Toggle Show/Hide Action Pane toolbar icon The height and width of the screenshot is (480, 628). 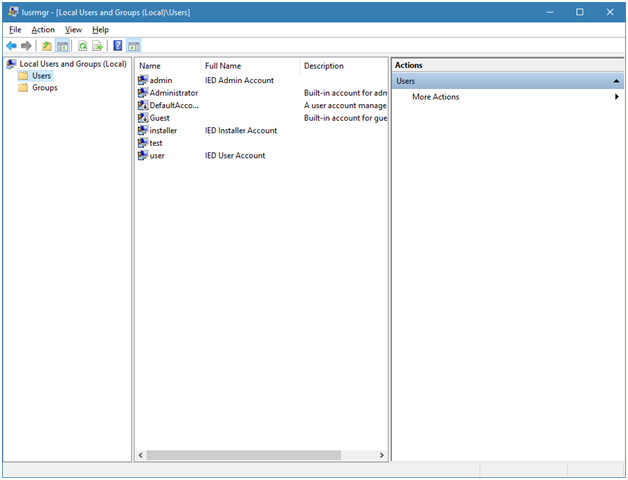133,46
